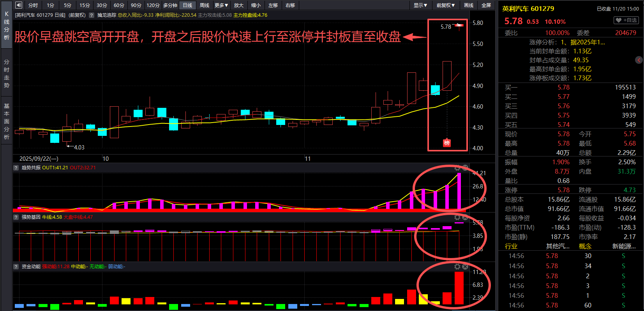The width and height of the screenshot is (644, 311).
Task: Click the help icon next to 资金动能
Action: point(16,267)
